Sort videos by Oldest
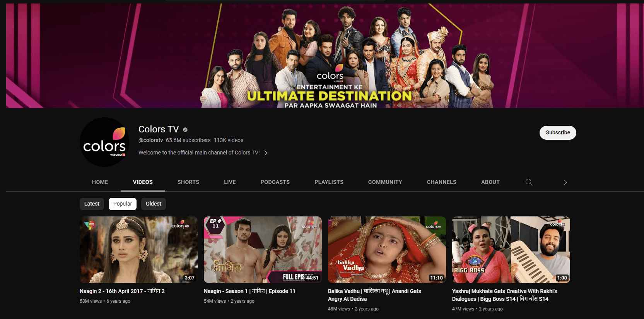644x319 pixels. [154, 204]
